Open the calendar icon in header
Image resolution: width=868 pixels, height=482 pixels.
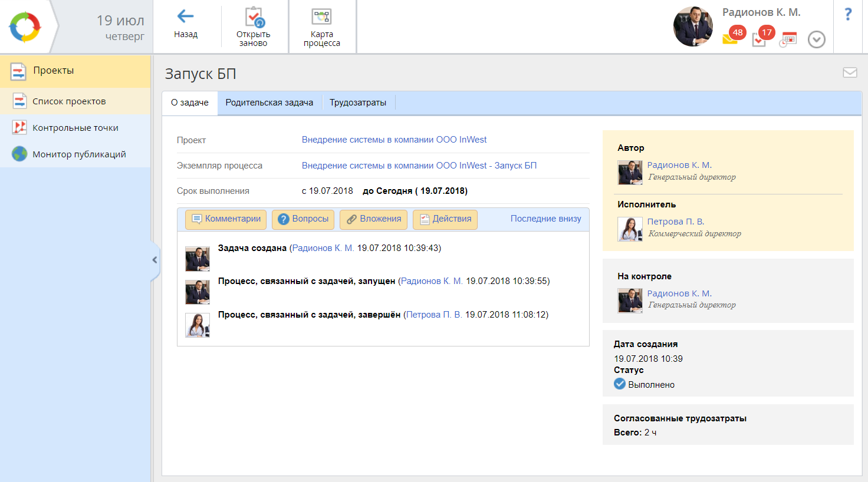[x=788, y=39]
